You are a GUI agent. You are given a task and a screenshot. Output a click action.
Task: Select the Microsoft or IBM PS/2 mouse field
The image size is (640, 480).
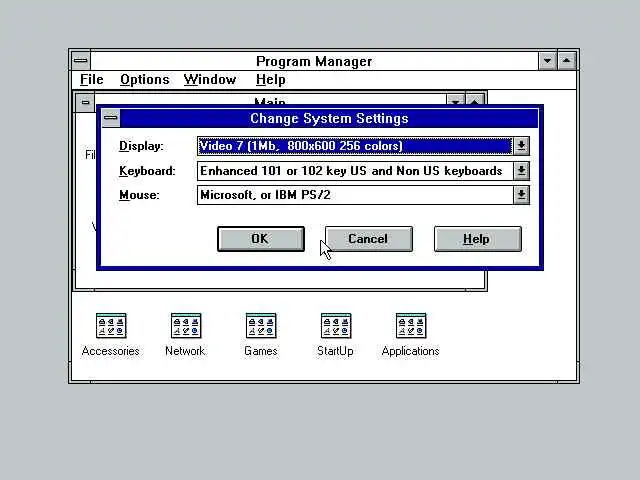click(x=355, y=195)
